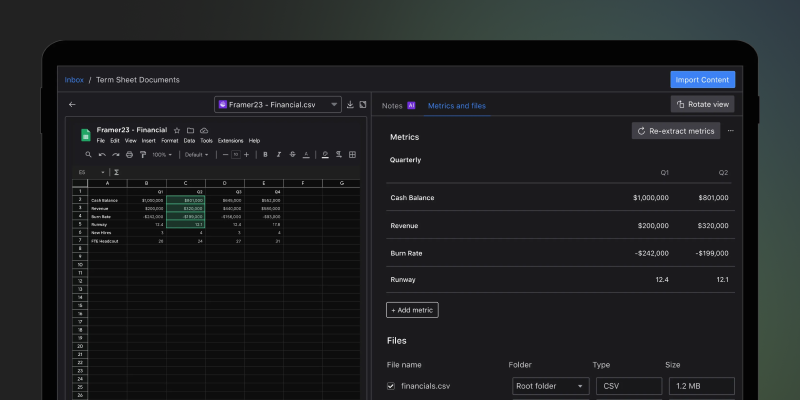Decrease font size with the minus button
The height and width of the screenshot is (400, 800).
coord(226,155)
